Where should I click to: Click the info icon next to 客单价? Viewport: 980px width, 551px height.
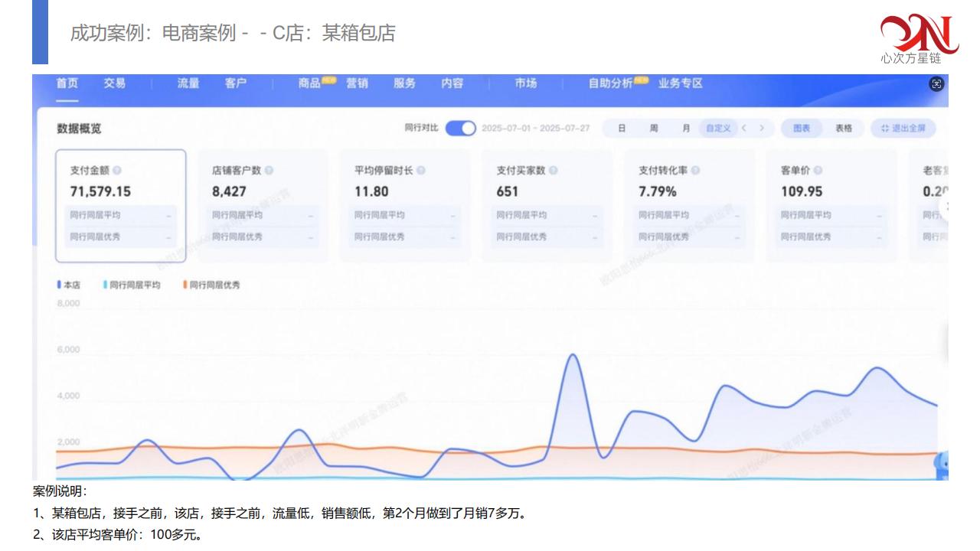tap(818, 171)
